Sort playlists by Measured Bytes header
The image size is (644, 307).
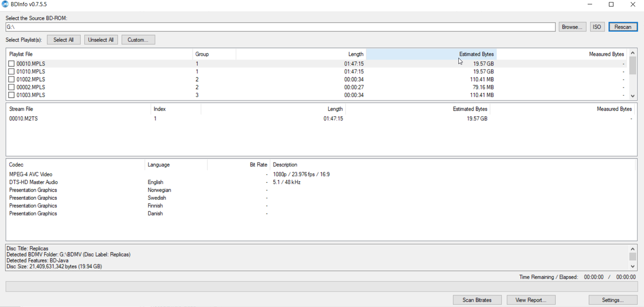tap(562, 54)
